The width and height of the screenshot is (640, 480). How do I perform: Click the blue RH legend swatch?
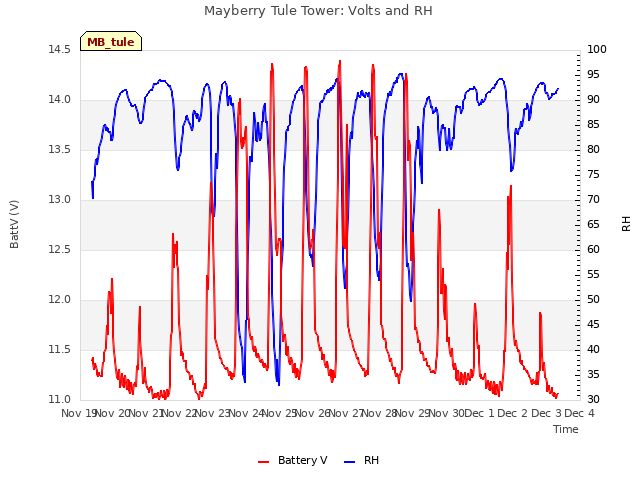coord(350,462)
